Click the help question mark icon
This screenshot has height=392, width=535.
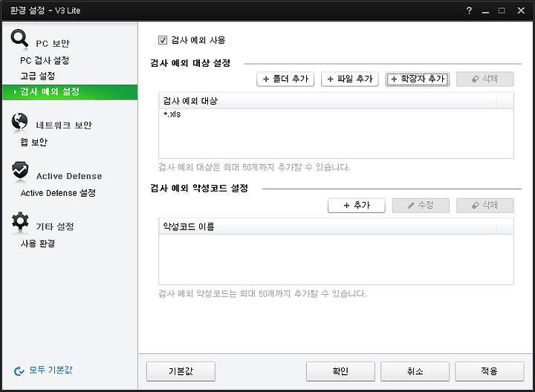469,10
